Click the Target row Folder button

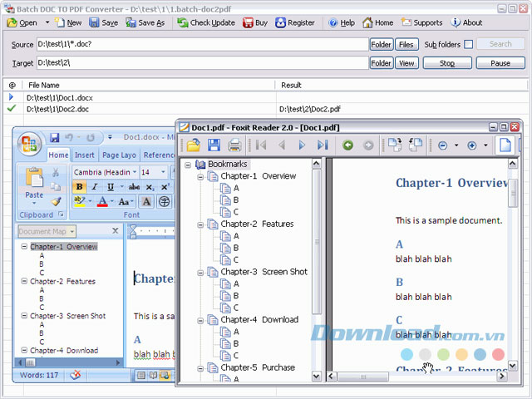(x=381, y=63)
